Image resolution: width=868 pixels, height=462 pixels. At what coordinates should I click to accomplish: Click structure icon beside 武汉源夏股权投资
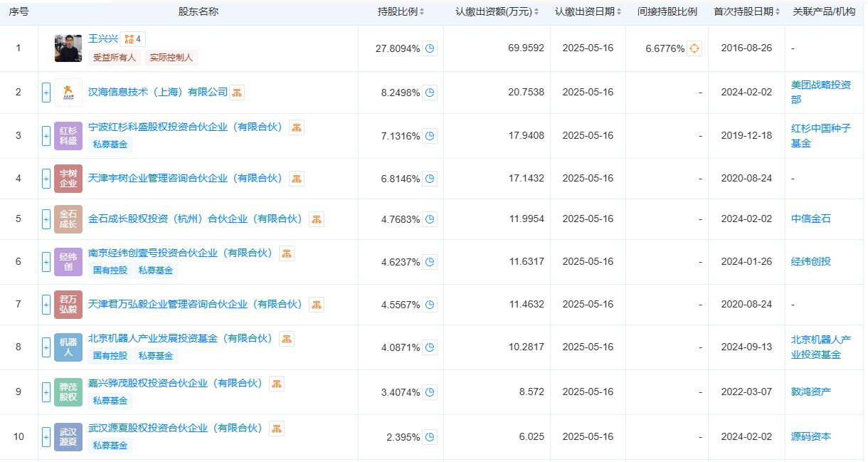pyautogui.click(x=277, y=429)
